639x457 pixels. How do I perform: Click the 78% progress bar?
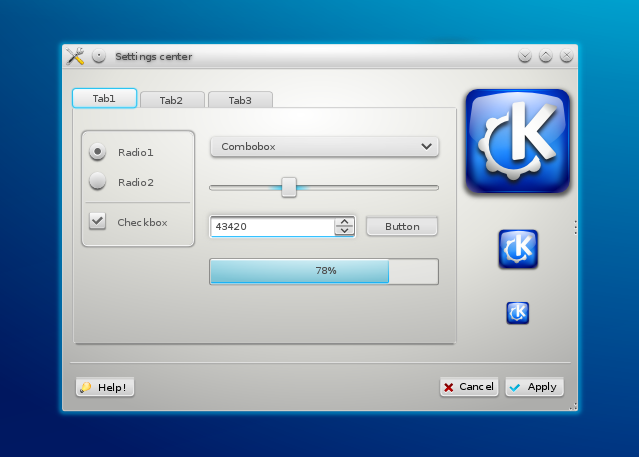coord(324,271)
